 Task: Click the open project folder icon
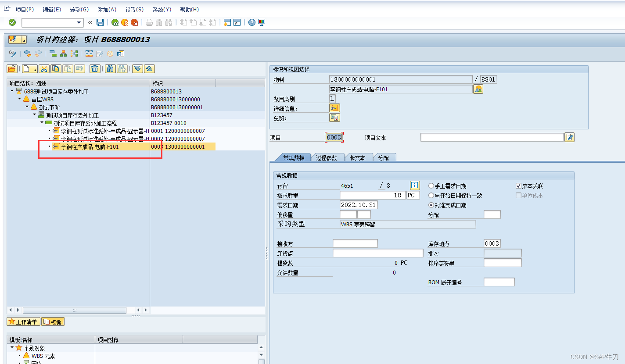click(x=12, y=68)
